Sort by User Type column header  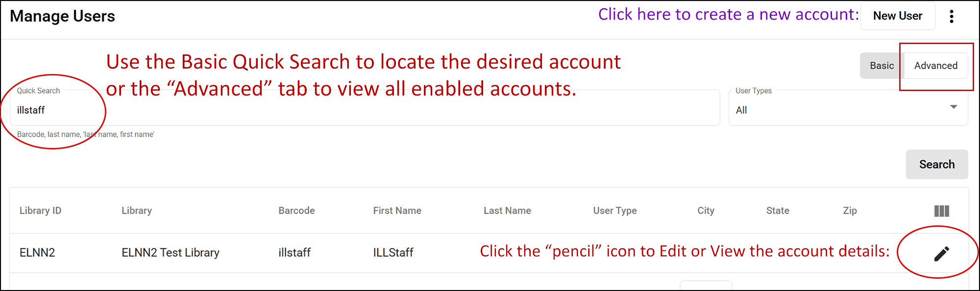point(614,211)
